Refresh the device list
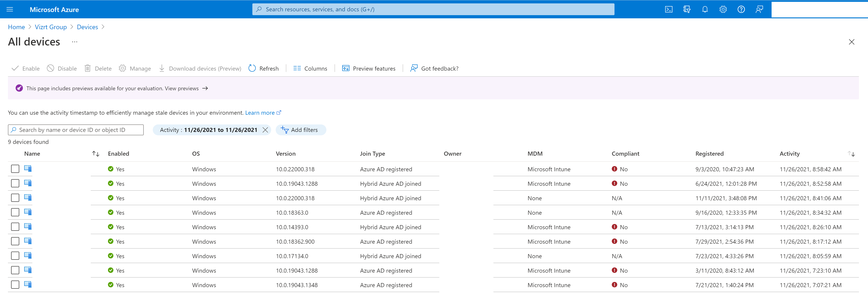The image size is (868, 293). pos(263,69)
